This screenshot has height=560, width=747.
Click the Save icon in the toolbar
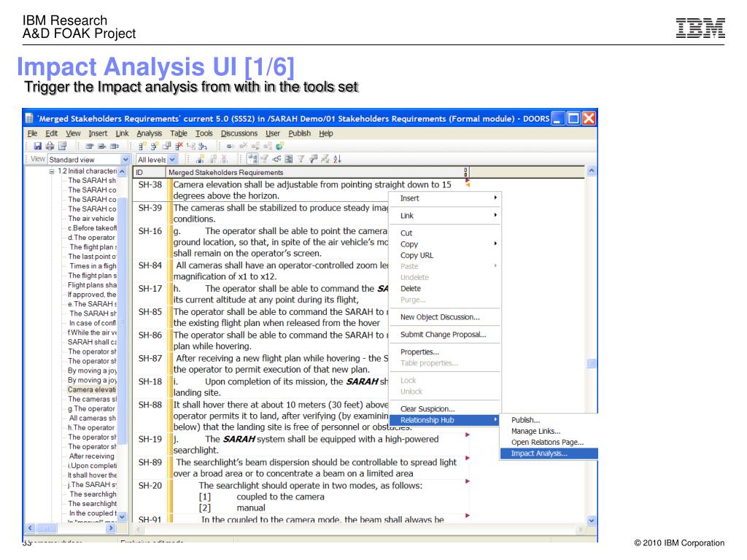click(x=38, y=146)
